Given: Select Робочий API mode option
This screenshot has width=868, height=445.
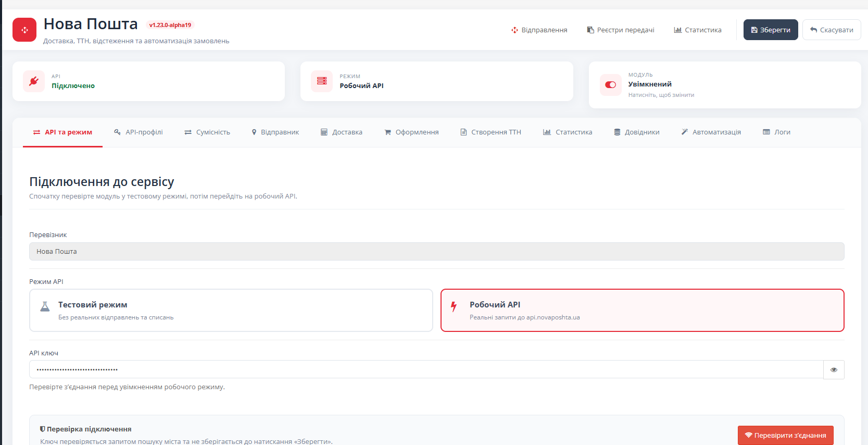Looking at the screenshot, I should click(x=643, y=311).
